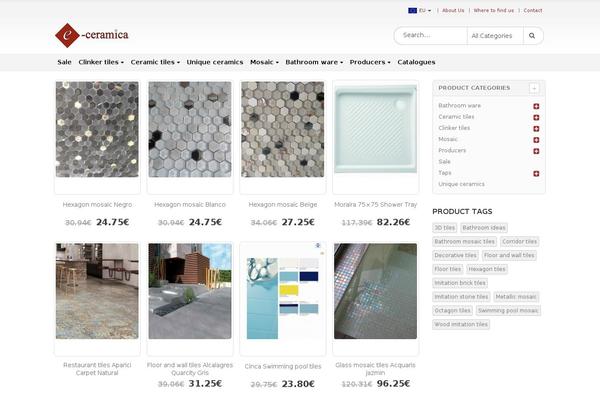600x400 pixels.
Task: Click the Hexagon tiles tag
Action: coord(487,269)
